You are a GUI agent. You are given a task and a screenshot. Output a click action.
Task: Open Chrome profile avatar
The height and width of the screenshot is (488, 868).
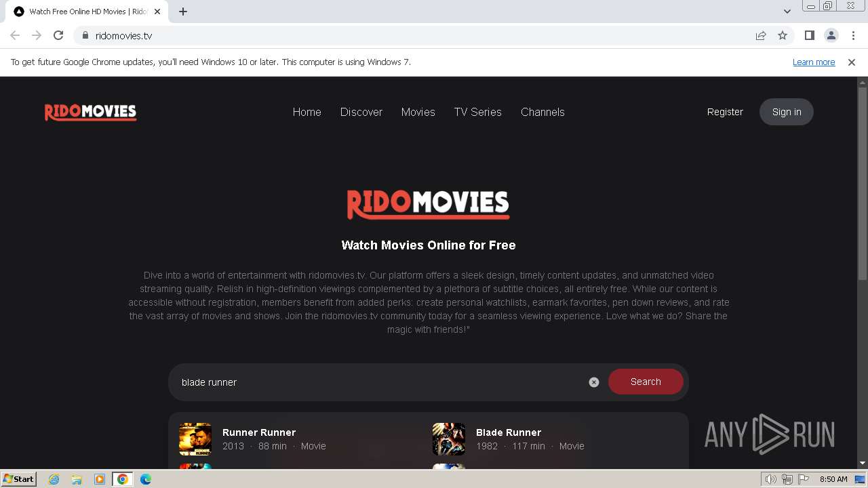831,35
